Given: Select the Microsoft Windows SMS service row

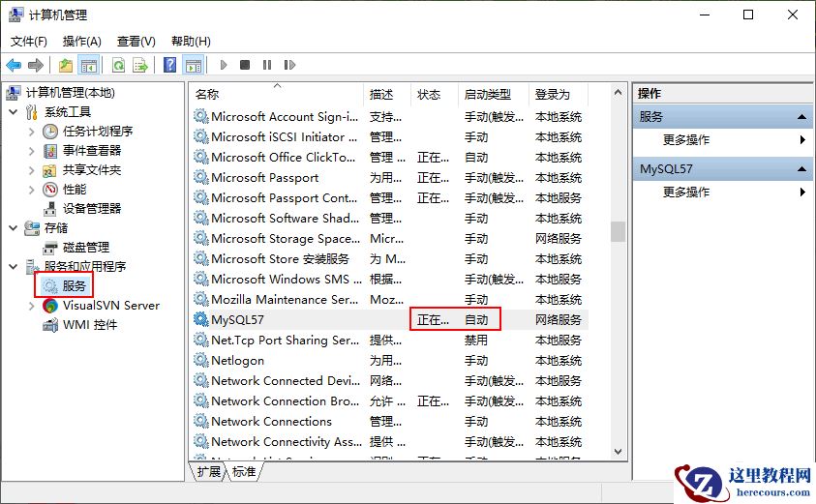Looking at the screenshot, I should [390, 279].
